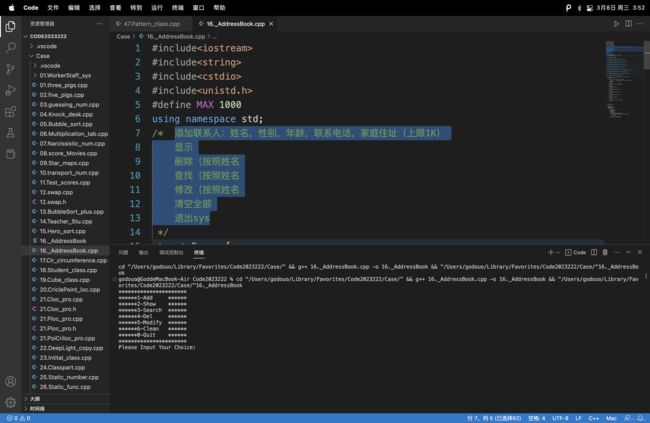Viewport: 650px width, 423px height.
Task: Click errors and warnings count in status bar
Action: click(19, 418)
